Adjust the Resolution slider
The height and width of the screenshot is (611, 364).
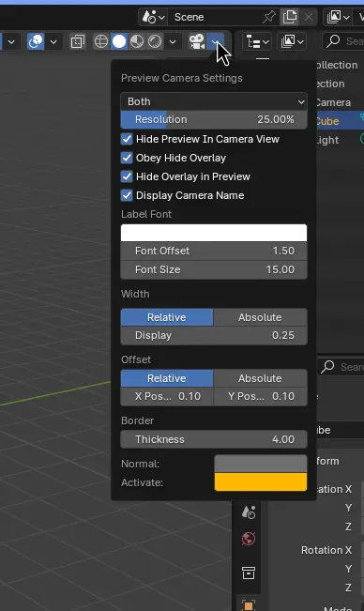[214, 119]
